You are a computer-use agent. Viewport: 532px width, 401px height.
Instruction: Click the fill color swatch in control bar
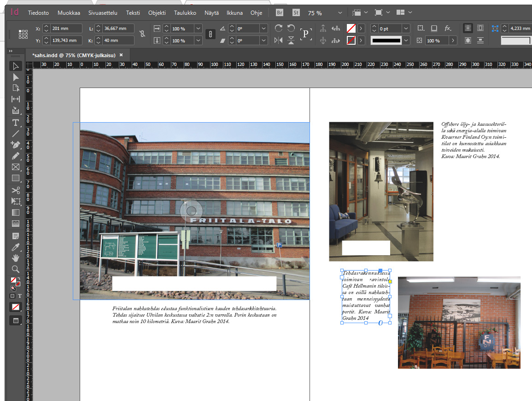point(351,29)
